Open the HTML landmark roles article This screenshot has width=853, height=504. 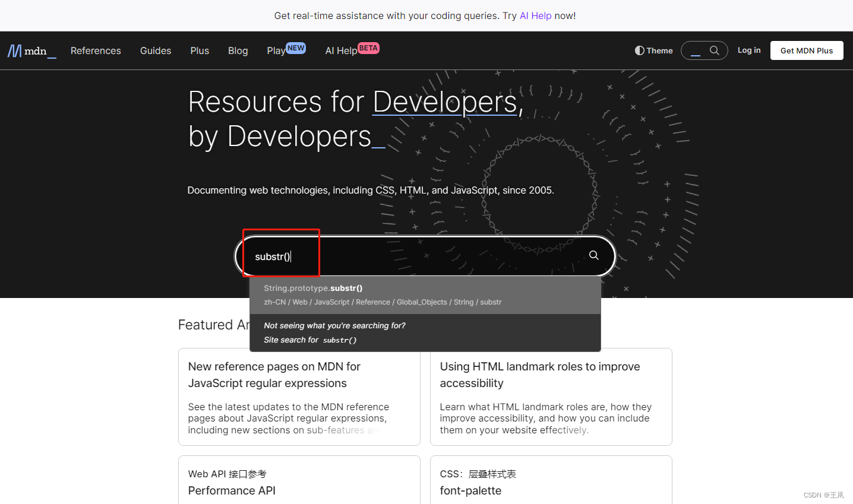coord(540,375)
